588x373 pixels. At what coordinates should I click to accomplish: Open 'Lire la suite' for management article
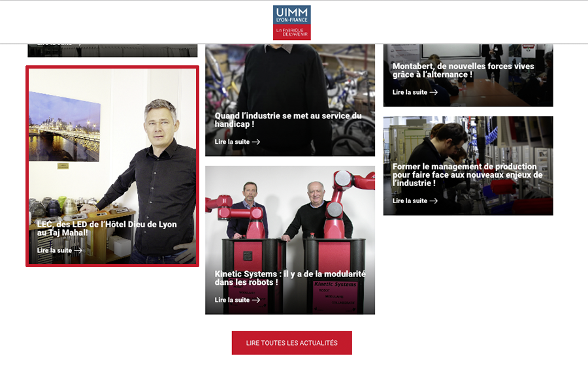click(x=410, y=201)
